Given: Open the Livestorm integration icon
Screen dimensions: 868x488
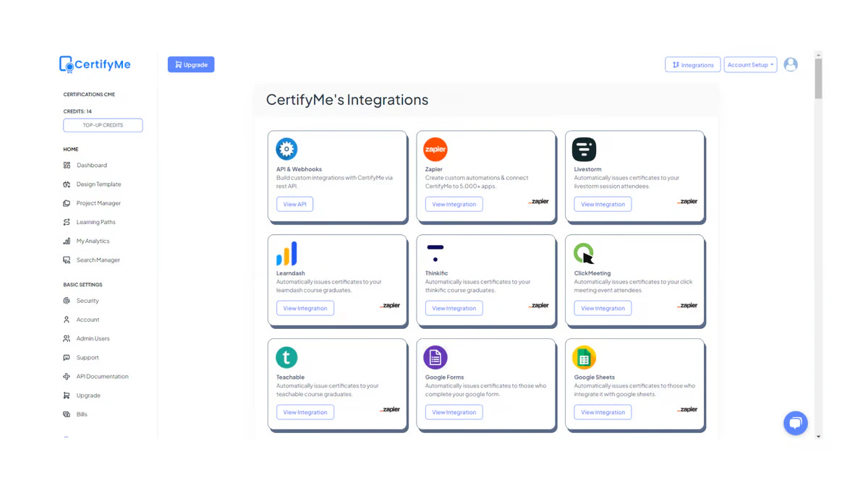Looking at the screenshot, I should coord(584,148).
